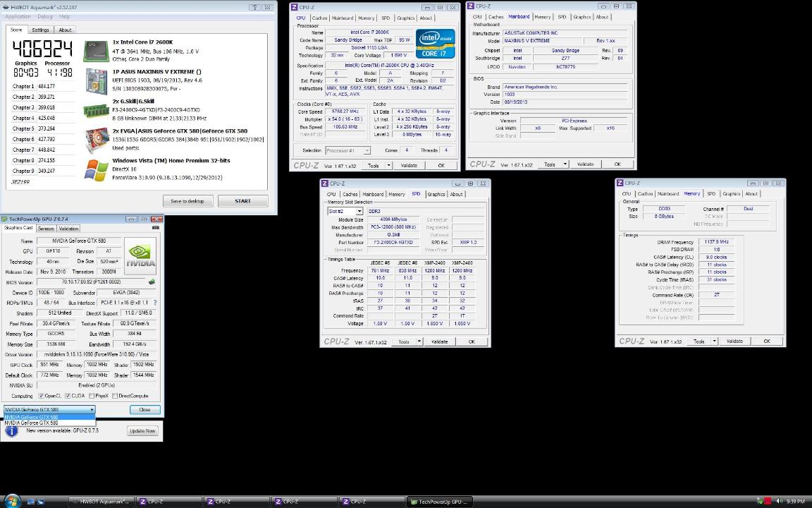Open HWBOT Aquamark from the taskbar
This screenshot has width=812, height=508.
coord(101,501)
